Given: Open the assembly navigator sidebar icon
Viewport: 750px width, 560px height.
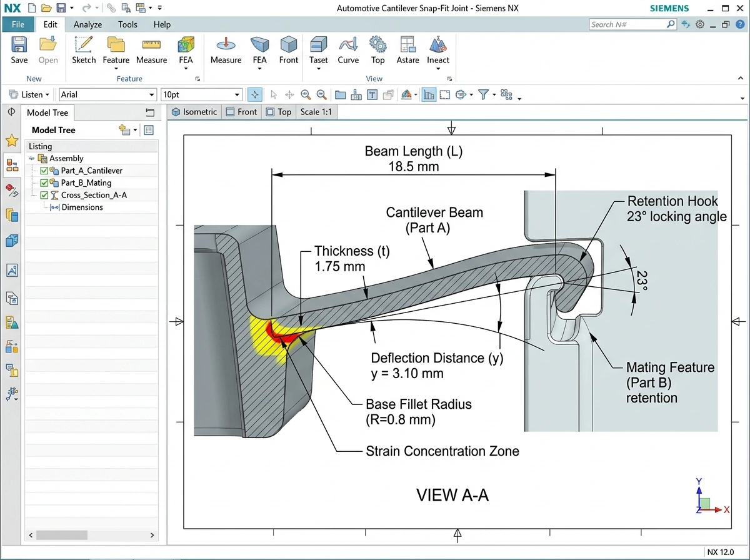Looking at the screenshot, I should tap(12, 166).
